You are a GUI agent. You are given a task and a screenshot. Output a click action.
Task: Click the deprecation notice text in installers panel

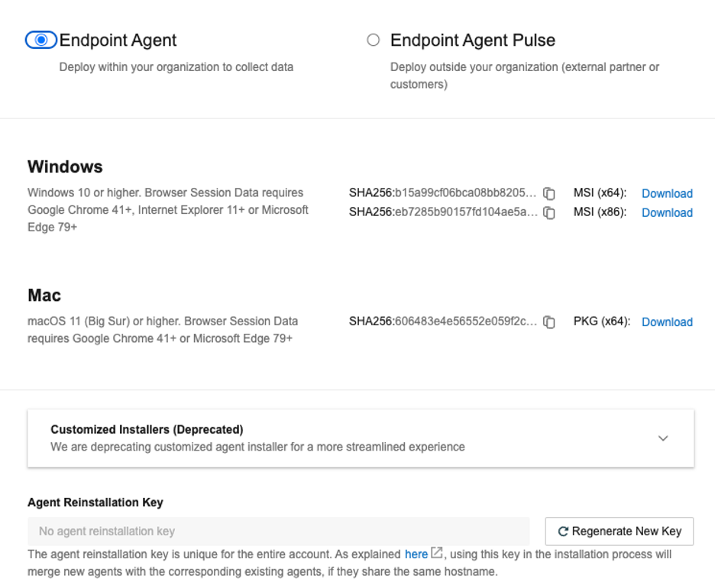click(257, 447)
